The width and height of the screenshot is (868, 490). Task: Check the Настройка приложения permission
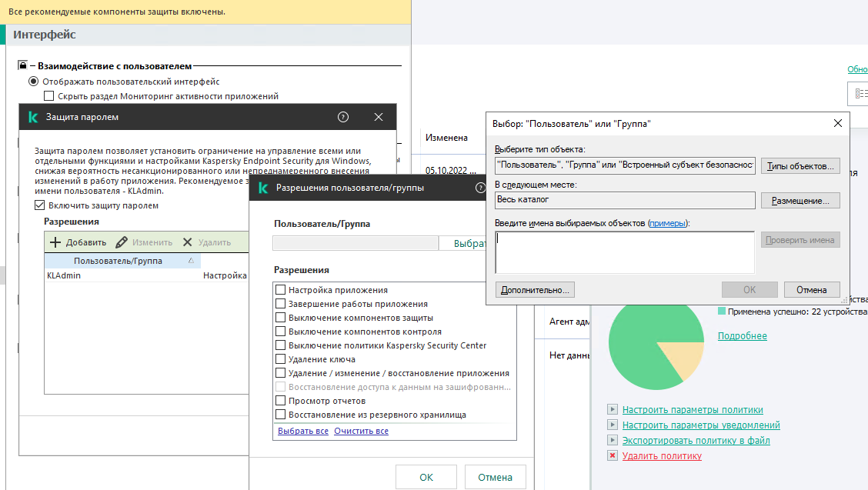[281, 290]
